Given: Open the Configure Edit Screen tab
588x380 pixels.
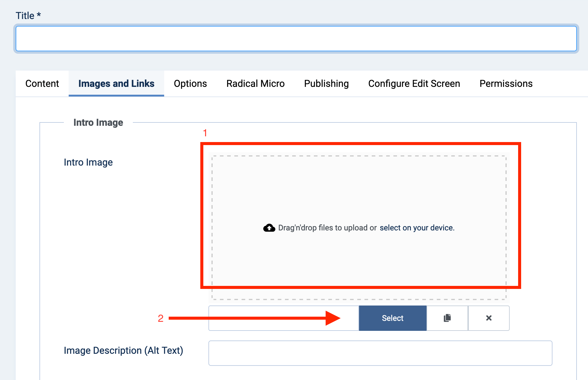Looking at the screenshot, I should click(x=414, y=84).
